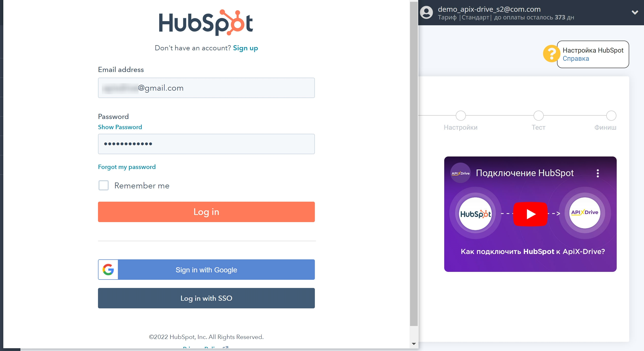Click the video options three-dot menu icon
644x351 pixels.
click(x=598, y=173)
